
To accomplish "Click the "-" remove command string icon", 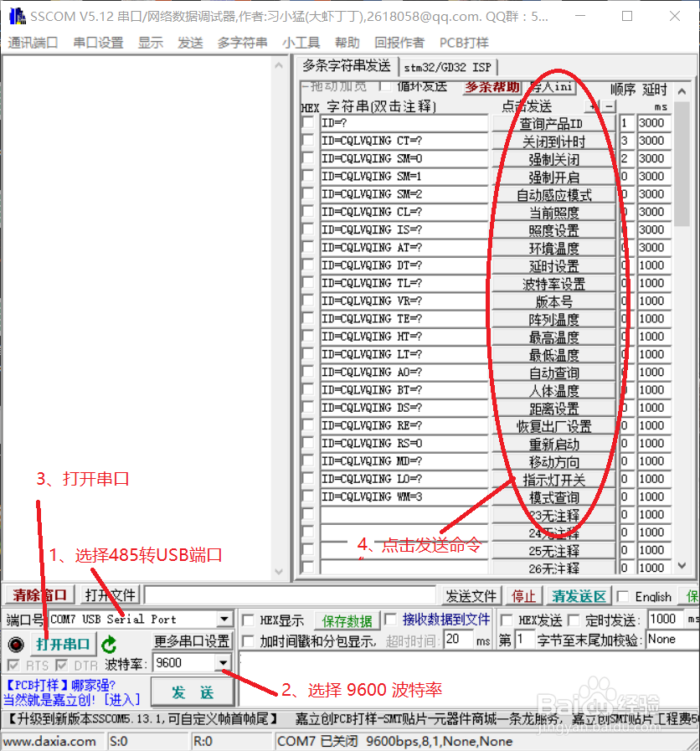I will click(x=608, y=106).
